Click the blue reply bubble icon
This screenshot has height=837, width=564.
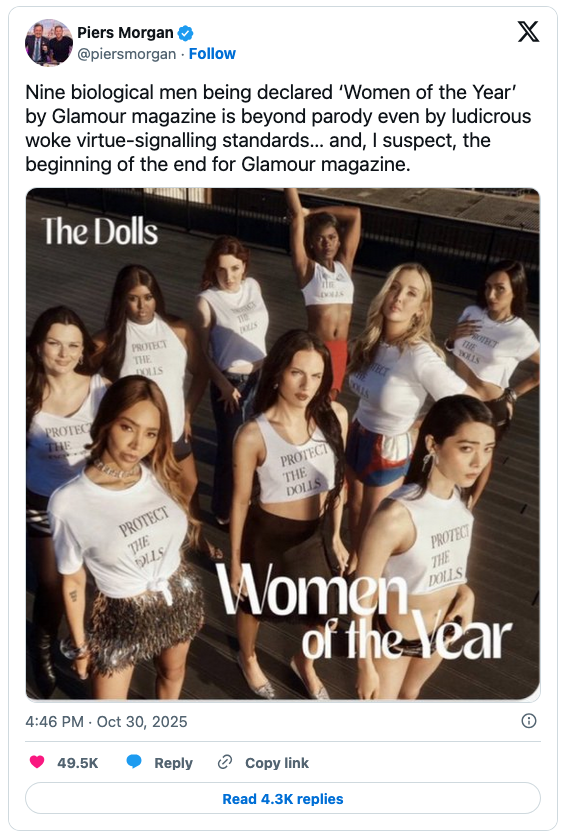click(x=133, y=762)
